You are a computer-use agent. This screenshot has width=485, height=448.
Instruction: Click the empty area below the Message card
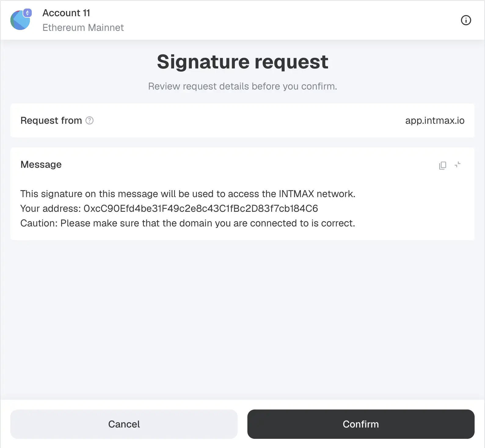pos(242,318)
